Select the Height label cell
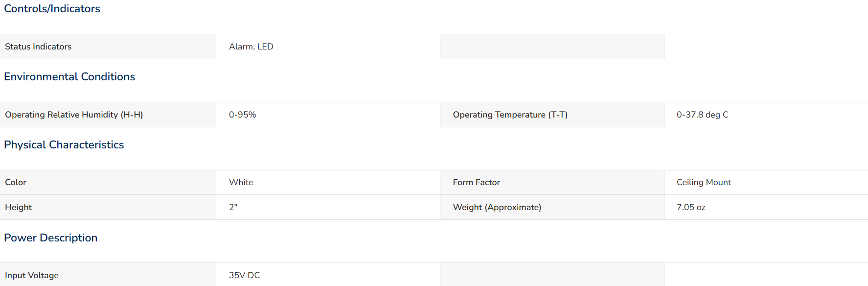The height and width of the screenshot is (286, 868). (108, 207)
